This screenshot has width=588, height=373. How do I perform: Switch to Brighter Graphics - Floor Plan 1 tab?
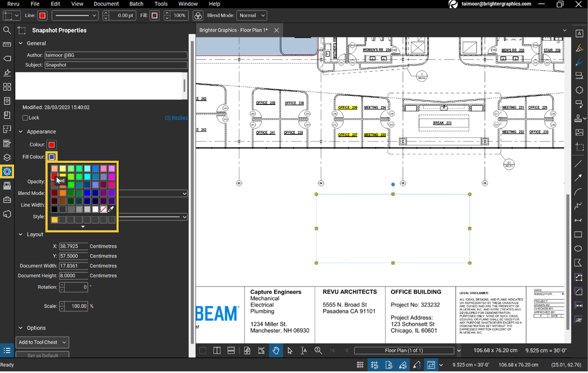[234, 30]
